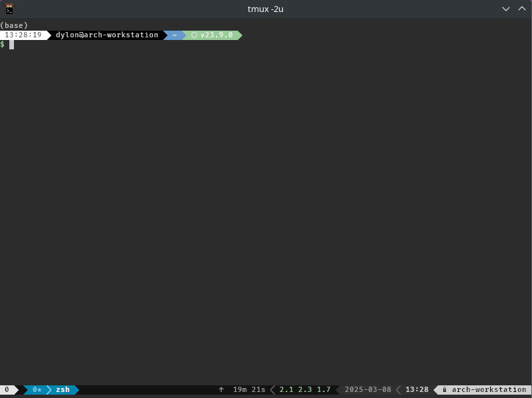This screenshot has height=398, width=532.
Task: Click the lock icon beside hostname
Action: pyautogui.click(x=445, y=389)
